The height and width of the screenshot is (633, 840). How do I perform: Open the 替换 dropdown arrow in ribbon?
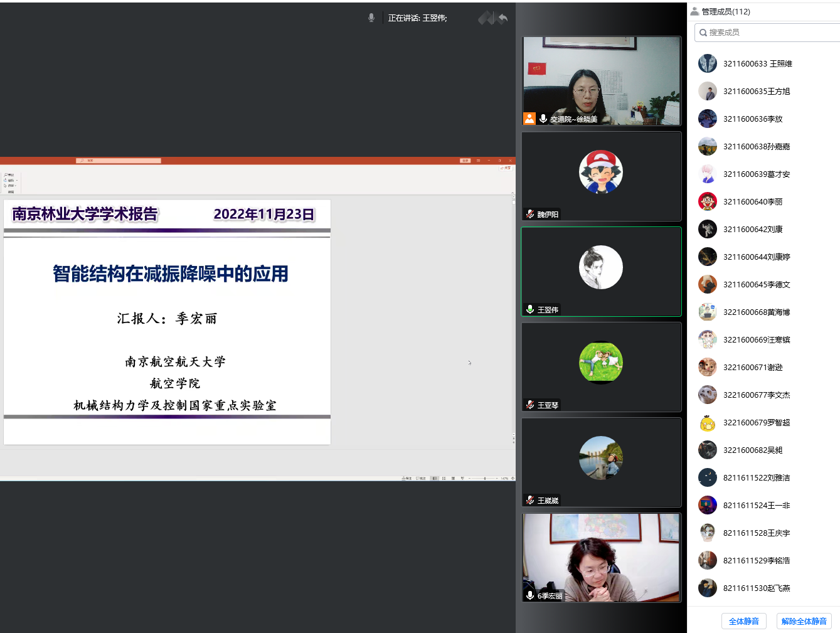coord(17,180)
